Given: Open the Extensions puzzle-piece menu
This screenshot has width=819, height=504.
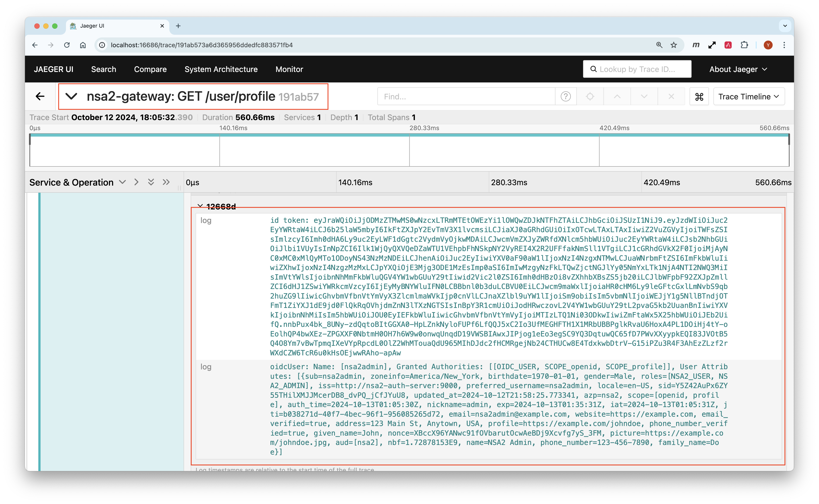Looking at the screenshot, I should click(744, 45).
